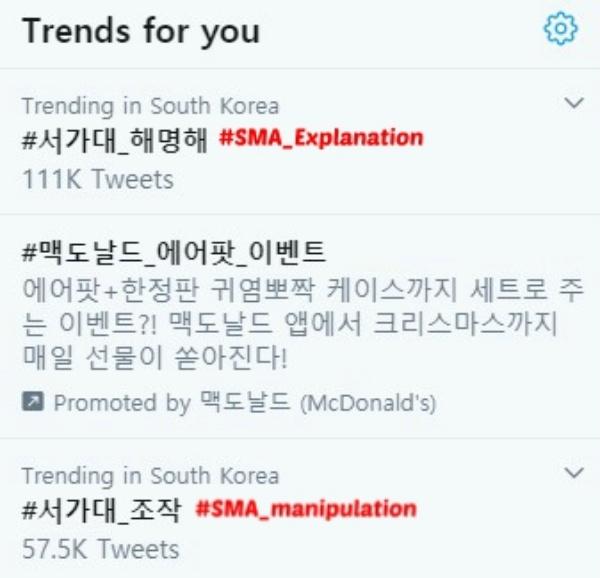Viewport: 600px width, 578px height.
Task: Open trends settings gear icon
Action: (x=560, y=31)
